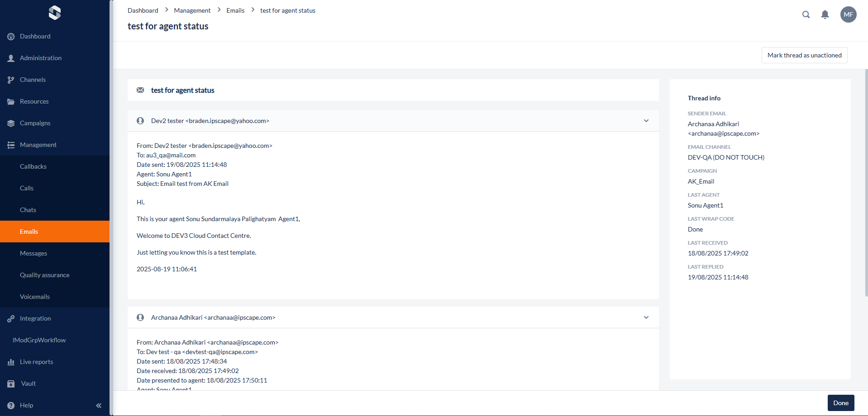Collapse the Dev2 tester email message
The width and height of the screenshot is (868, 416).
coord(646,121)
